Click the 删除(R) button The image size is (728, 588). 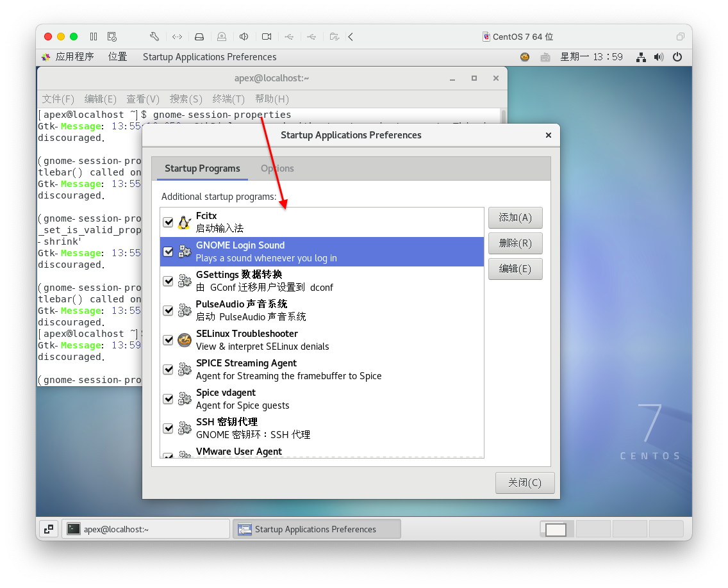click(x=515, y=243)
